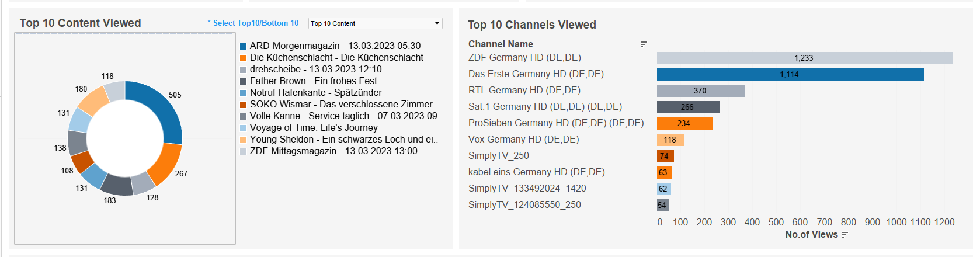Screen dimensions: 980x257
Task: Select the ZDF Germany HD bar showing 1,233
Action: click(804, 58)
